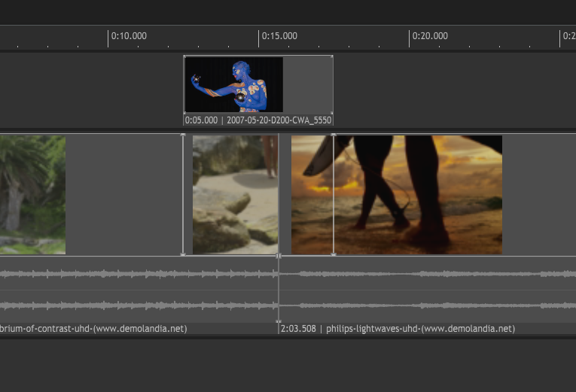Screen dimensions: 576x392
Task: Click the 0:20.000 ruler marker
Action: (x=430, y=36)
